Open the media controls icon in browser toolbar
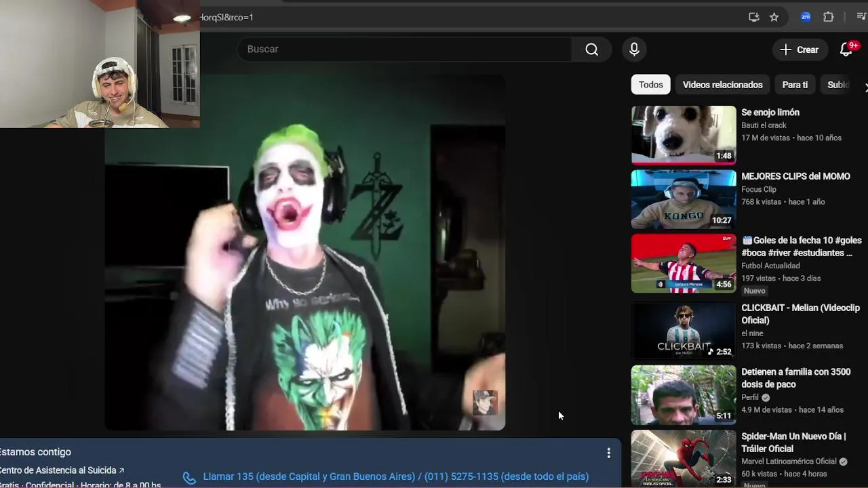This screenshot has height=488, width=868. click(861, 17)
